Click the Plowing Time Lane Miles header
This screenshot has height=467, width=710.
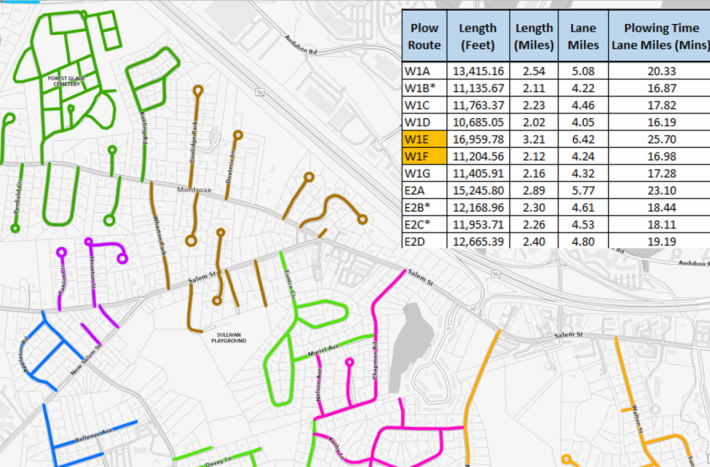(x=660, y=36)
